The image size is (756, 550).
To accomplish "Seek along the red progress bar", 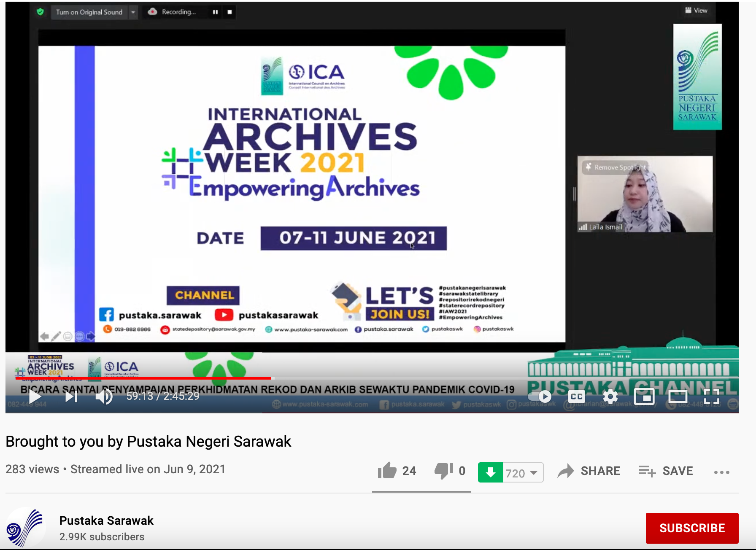I will [x=143, y=378].
